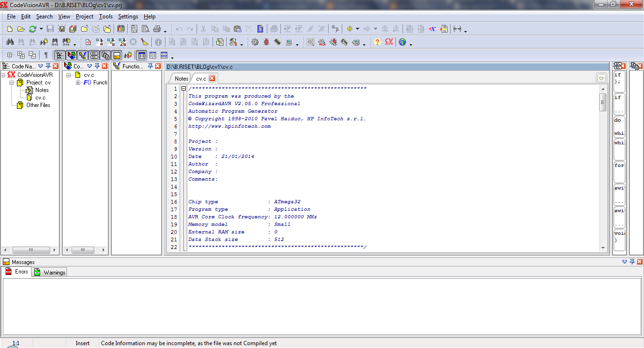
Task: Launch the debugger red bug icon
Action: point(266,42)
